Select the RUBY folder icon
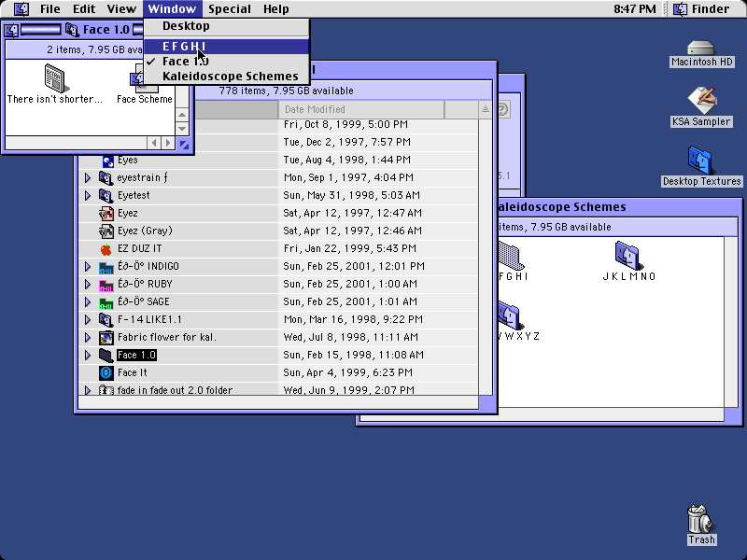This screenshot has height=560, width=747. coord(106,285)
